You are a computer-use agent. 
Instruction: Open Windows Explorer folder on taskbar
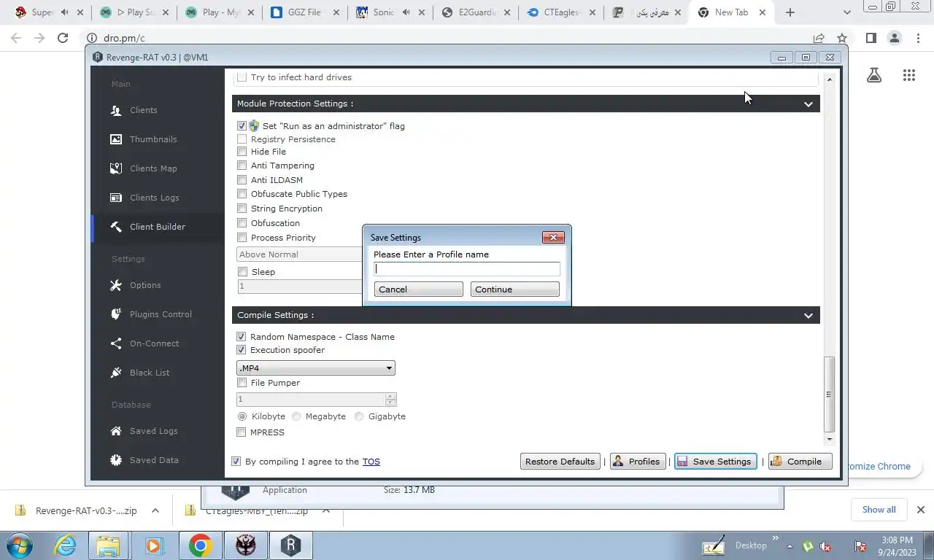click(109, 545)
